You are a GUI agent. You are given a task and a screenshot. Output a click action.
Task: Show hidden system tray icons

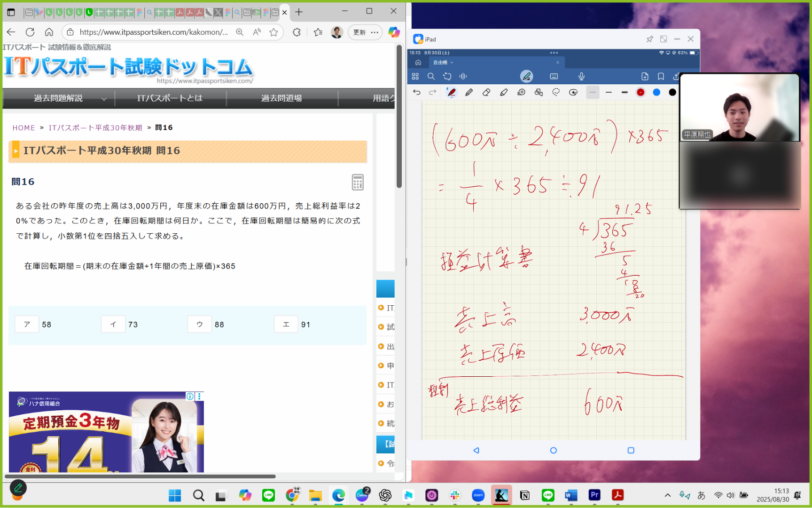667,495
